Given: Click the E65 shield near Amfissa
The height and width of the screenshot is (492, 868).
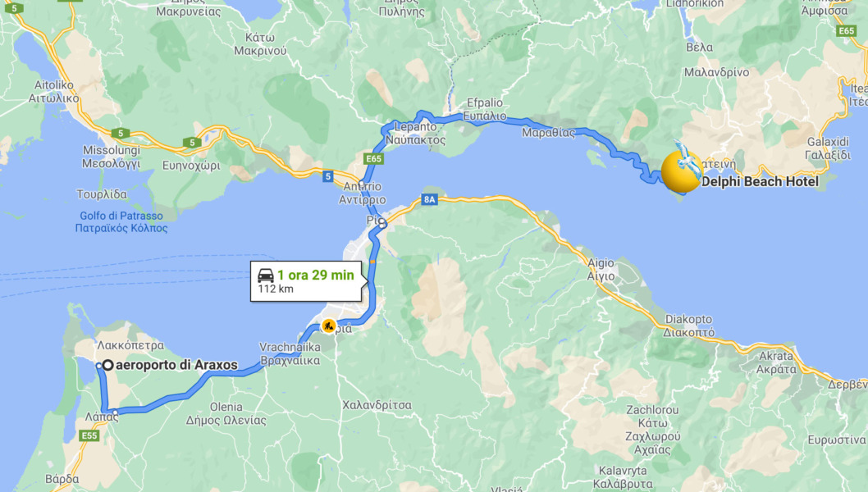Looking at the screenshot, I should click(847, 31).
